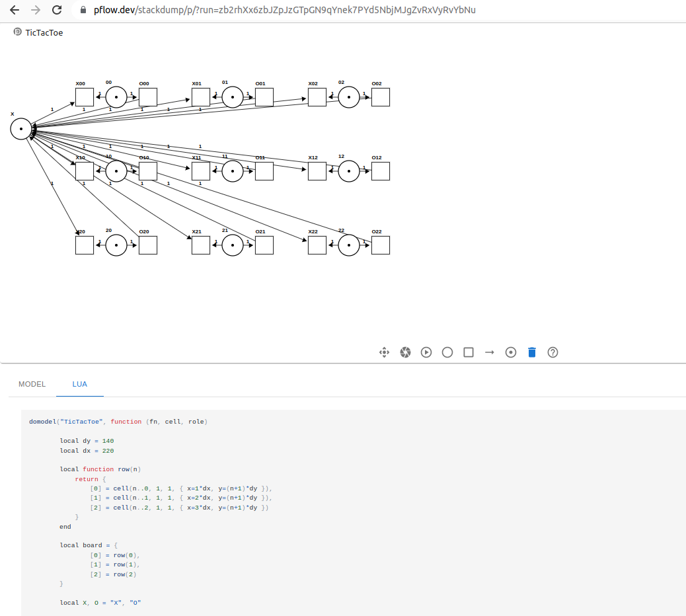Fire transition X10 square
Image resolution: width=686 pixels, height=616 pixels.
[85, 171]
